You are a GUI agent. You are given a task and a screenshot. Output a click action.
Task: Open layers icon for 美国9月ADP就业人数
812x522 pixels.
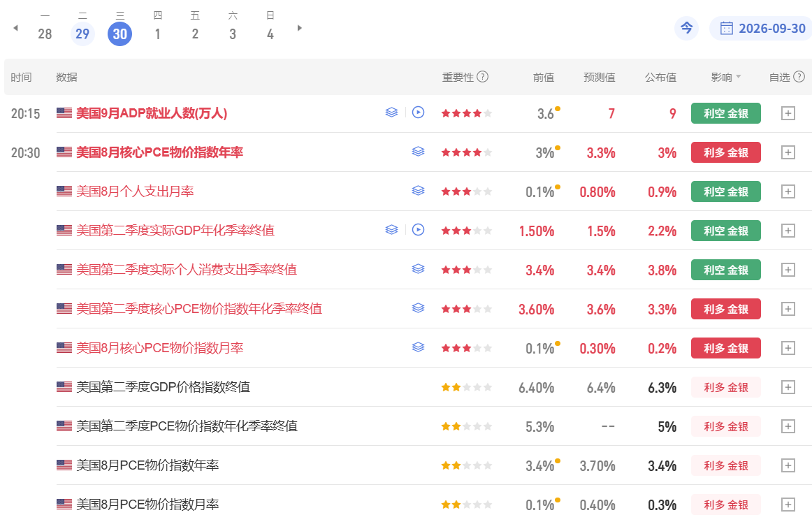click(x=391, y=113)
